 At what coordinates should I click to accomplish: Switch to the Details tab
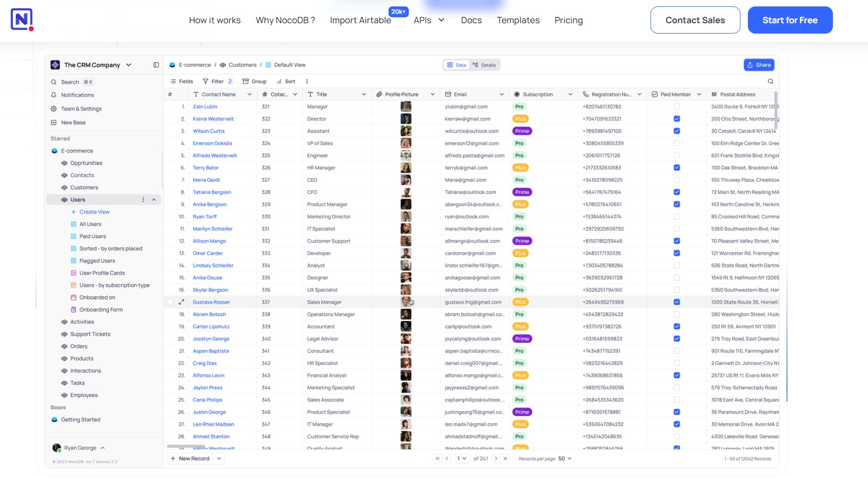[484, 65]
